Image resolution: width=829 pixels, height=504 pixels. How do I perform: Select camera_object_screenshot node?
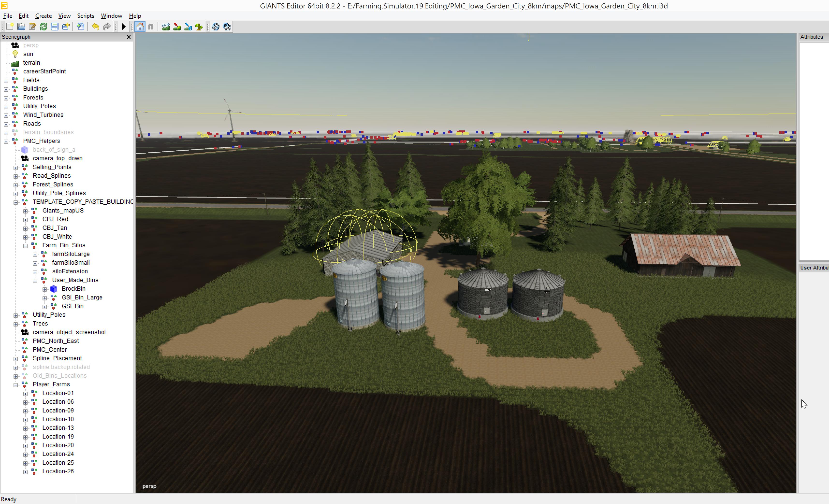(69, 332)
